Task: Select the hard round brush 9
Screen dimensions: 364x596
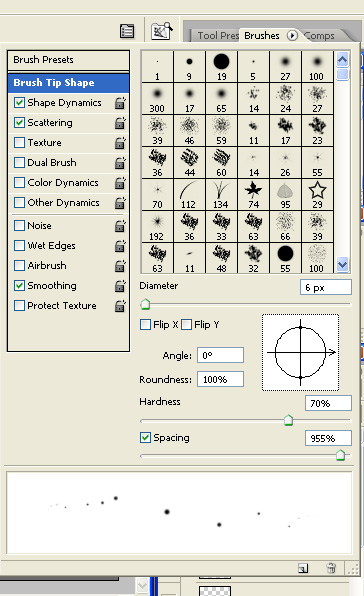Action: point(189,67)
